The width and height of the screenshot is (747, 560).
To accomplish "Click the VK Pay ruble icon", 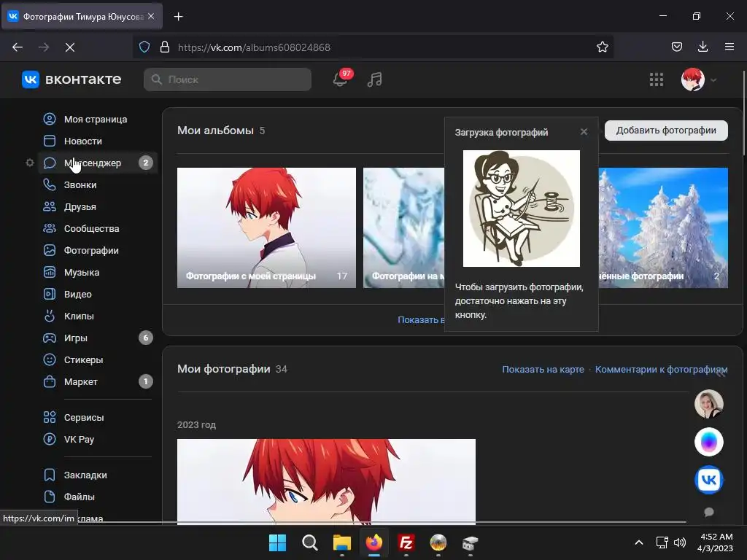I will [x=50, y=439].
